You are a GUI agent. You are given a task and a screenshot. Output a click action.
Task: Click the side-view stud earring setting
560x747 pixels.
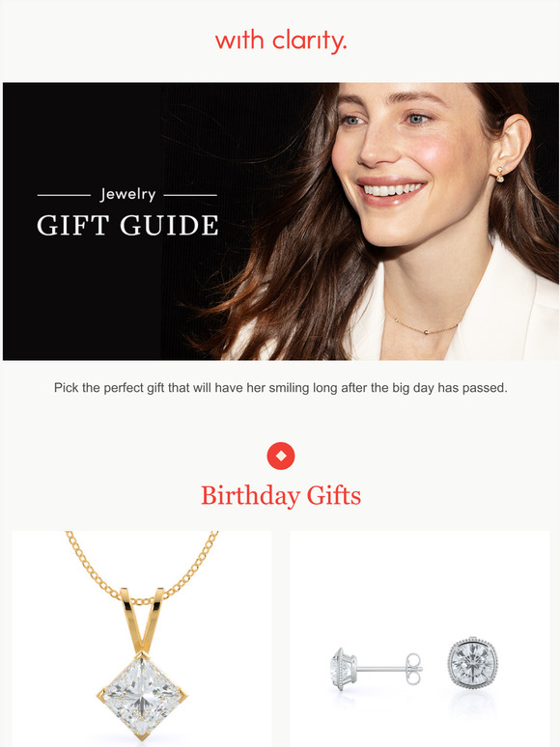tap(344, 668)
